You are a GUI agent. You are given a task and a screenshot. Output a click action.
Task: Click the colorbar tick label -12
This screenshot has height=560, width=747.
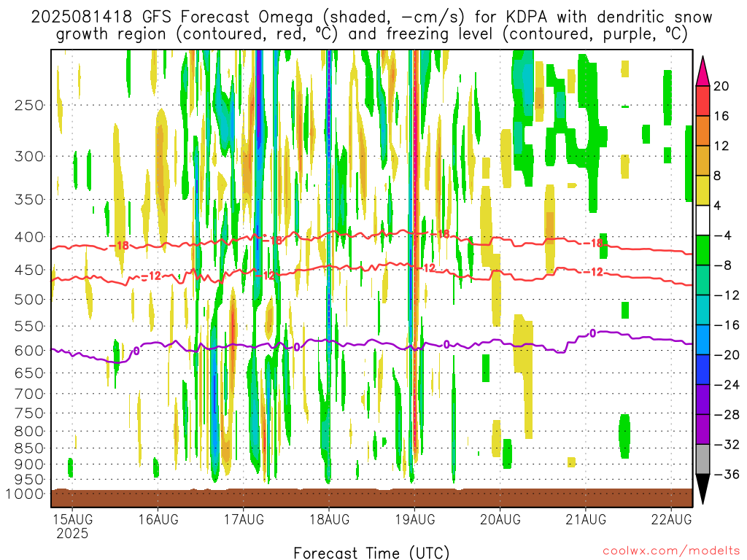click(x=727, y=295)
